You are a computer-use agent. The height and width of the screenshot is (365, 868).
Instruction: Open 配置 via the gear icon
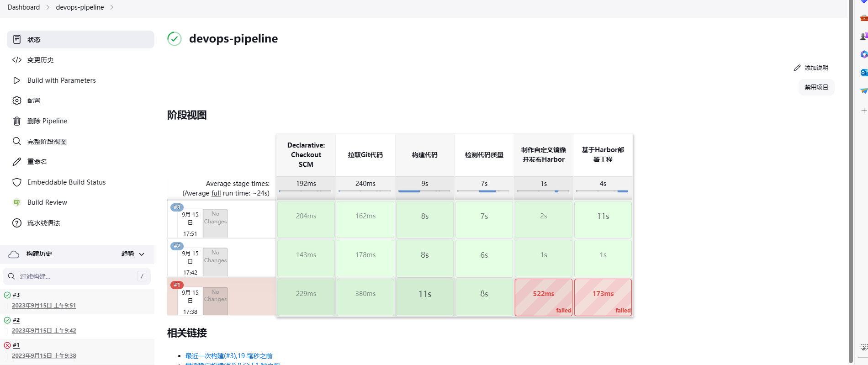[17, 101]
